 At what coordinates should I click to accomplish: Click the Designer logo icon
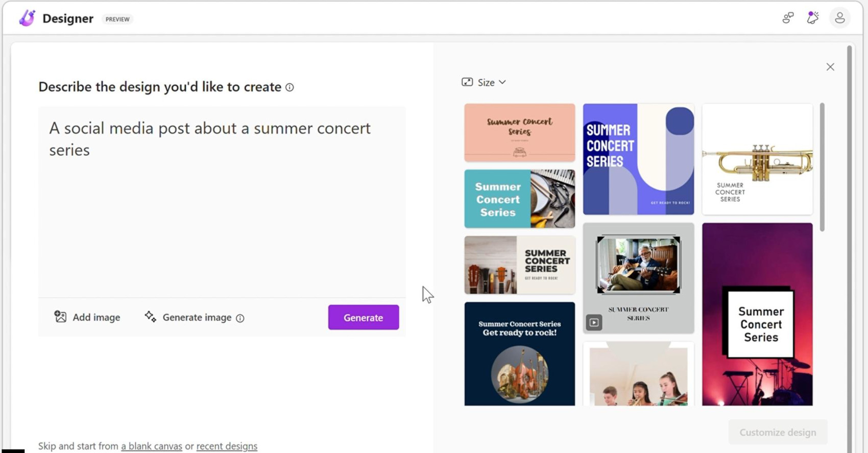27,18
